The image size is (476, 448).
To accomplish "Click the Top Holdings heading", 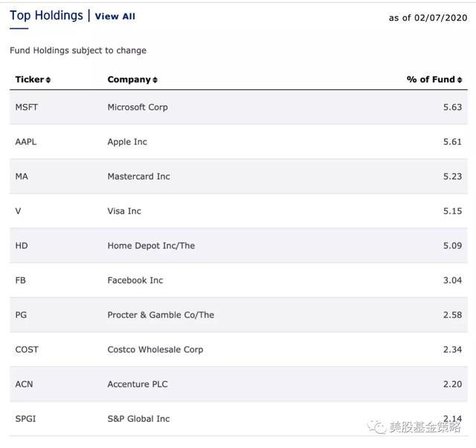I will tap(46, 16).
